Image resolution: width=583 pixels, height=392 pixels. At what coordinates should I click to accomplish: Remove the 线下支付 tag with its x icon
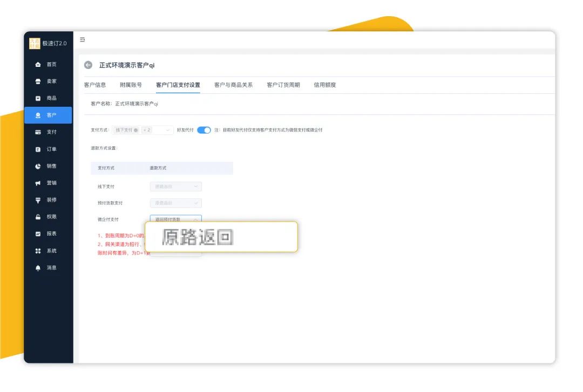(x=135, y=130)
